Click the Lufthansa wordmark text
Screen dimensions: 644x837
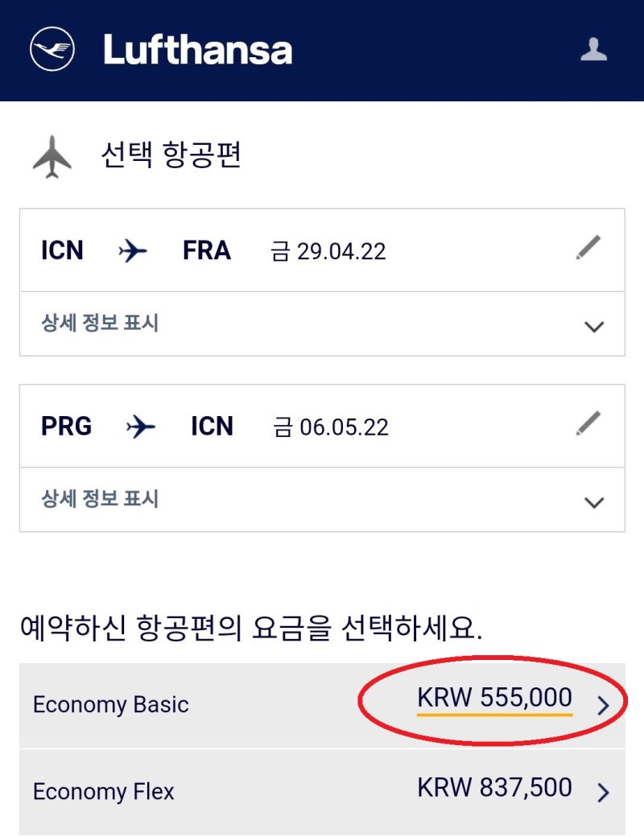pyautogui.click(x=198, y=50)
